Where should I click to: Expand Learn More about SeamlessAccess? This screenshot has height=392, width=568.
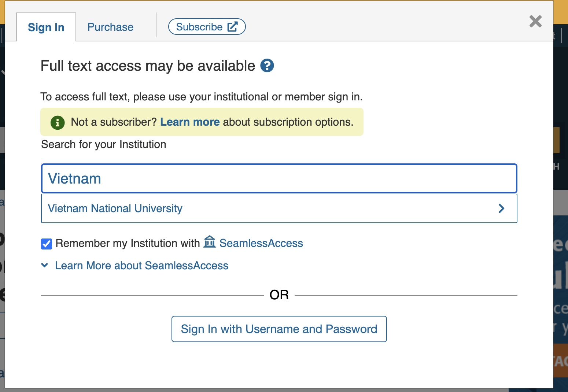click(141, 266)
